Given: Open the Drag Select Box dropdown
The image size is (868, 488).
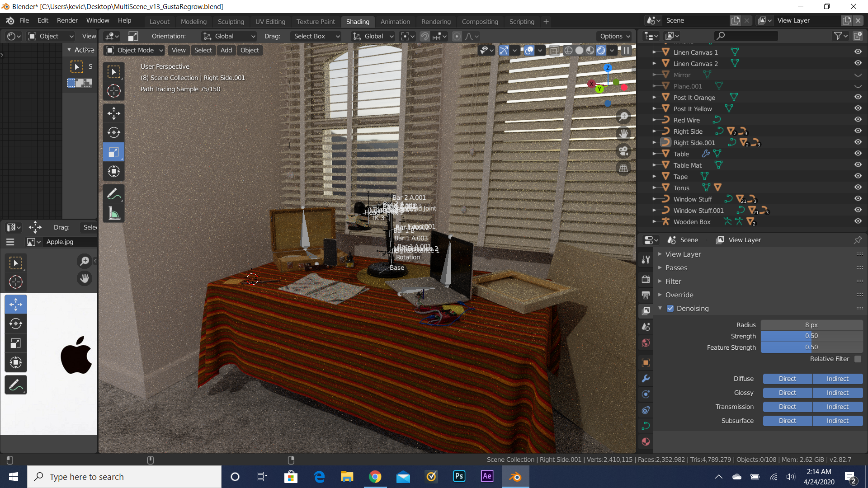Looking at the screenshot, I should coord(316,36).
